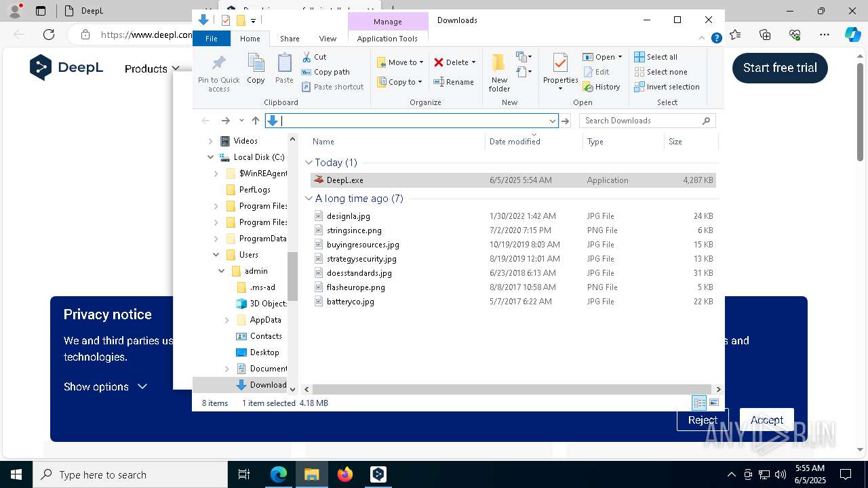Expand Open button dropdown arrow

click(620, 57)
